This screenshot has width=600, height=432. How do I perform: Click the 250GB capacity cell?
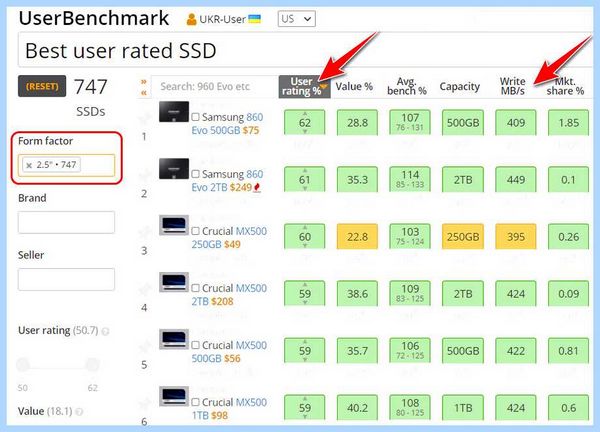[463, 236]
